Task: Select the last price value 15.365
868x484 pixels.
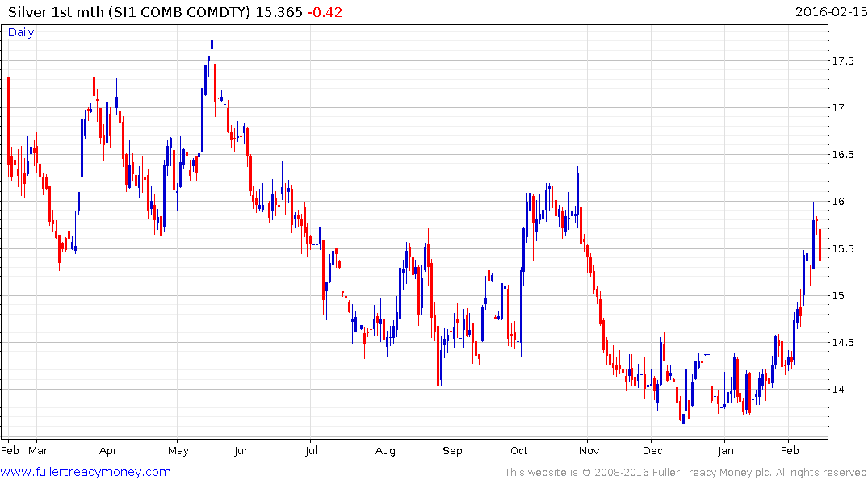Action: [279, 12]
